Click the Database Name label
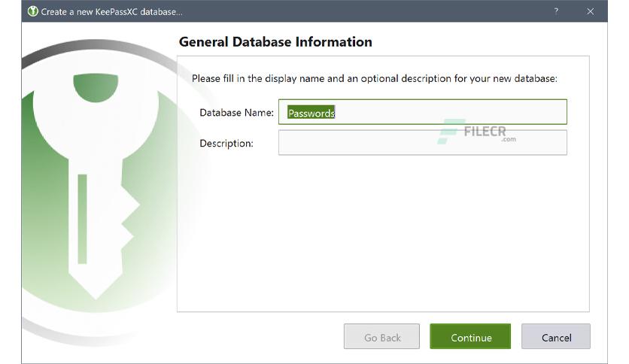This screenshot has width=629, height=364. click(237, 113)
